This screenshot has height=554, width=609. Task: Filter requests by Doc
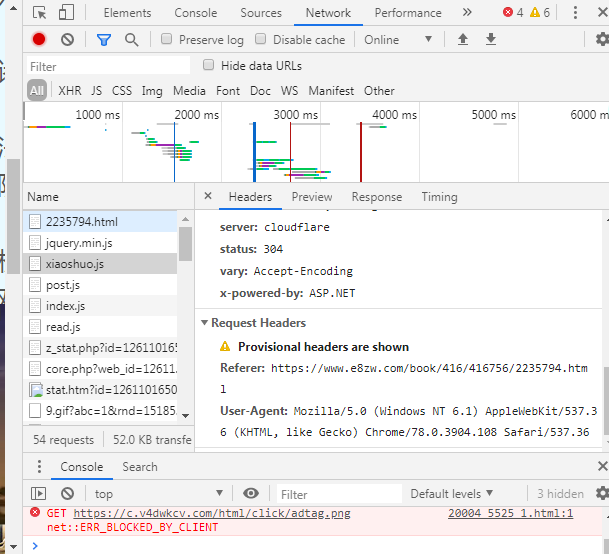[x=260, y=91]
